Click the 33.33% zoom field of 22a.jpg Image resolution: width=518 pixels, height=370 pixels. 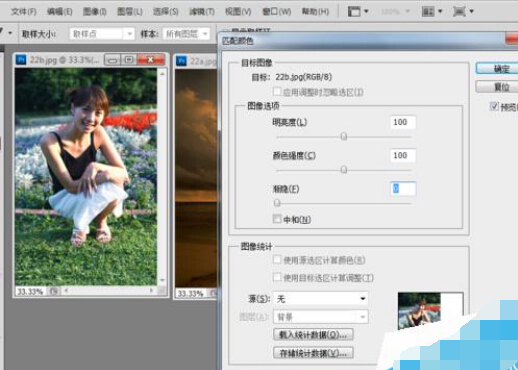pyautogui.click(x=190, y=294)
